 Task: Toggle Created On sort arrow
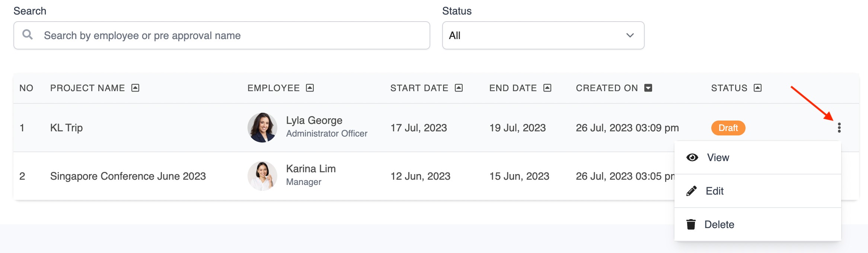tap(648, 88)
